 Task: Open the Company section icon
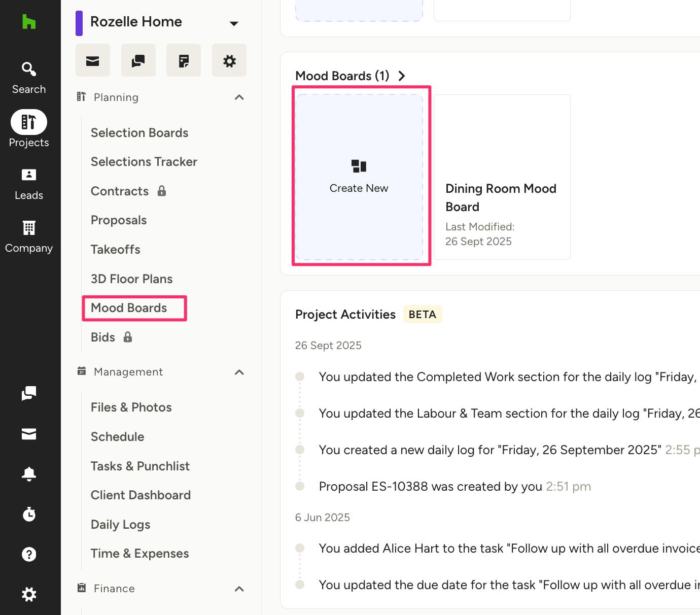click(29, 237)
